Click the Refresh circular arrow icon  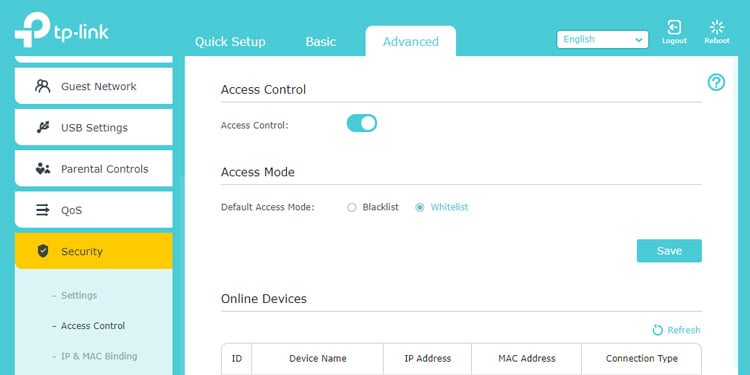pos(658,330)
